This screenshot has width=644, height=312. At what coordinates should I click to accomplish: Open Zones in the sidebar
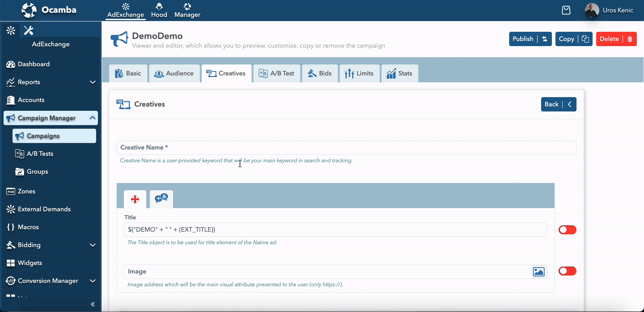pos(51,191)
